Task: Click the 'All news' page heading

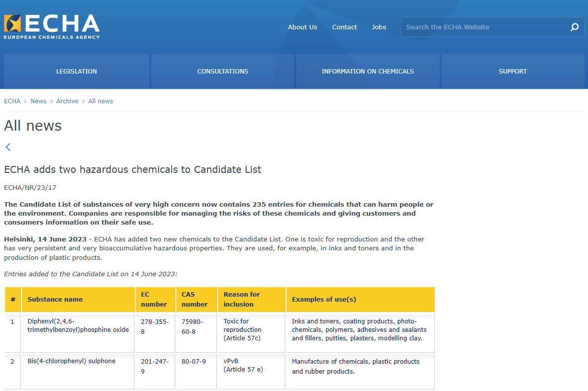Action: coord(33,126)
